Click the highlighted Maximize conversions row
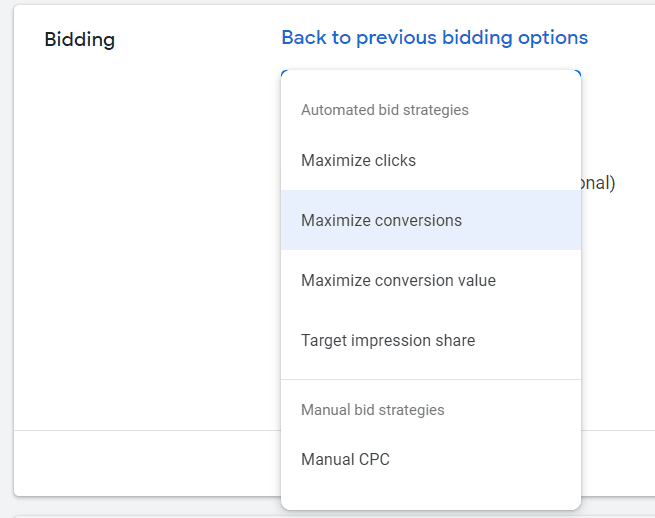 tap(430, 220)
